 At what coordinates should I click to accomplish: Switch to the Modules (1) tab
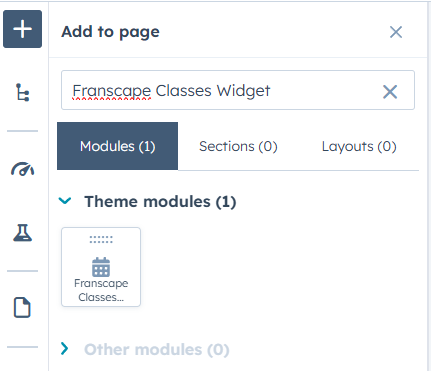coord(118,146)
